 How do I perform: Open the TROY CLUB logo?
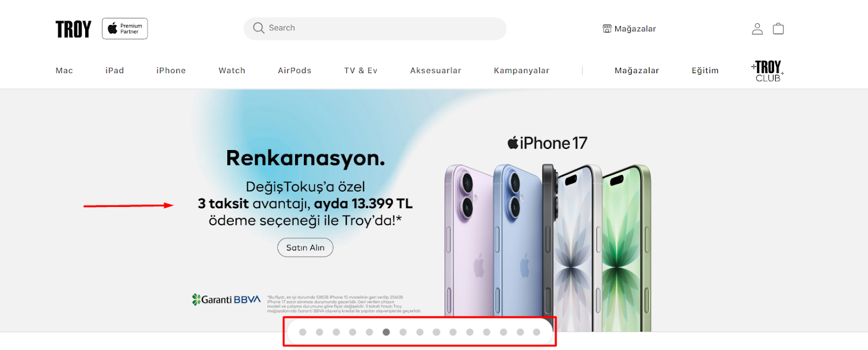tap(768, 71)
